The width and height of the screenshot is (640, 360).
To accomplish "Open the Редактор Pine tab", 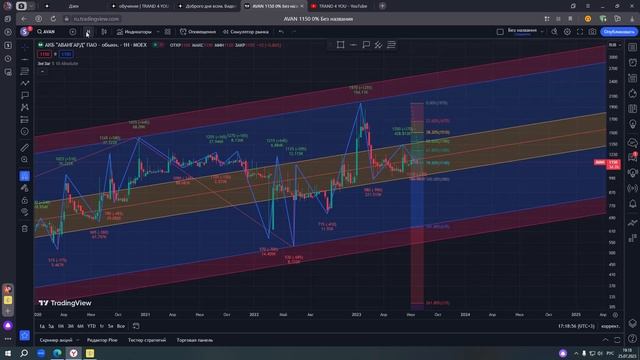I will (102, 340).
